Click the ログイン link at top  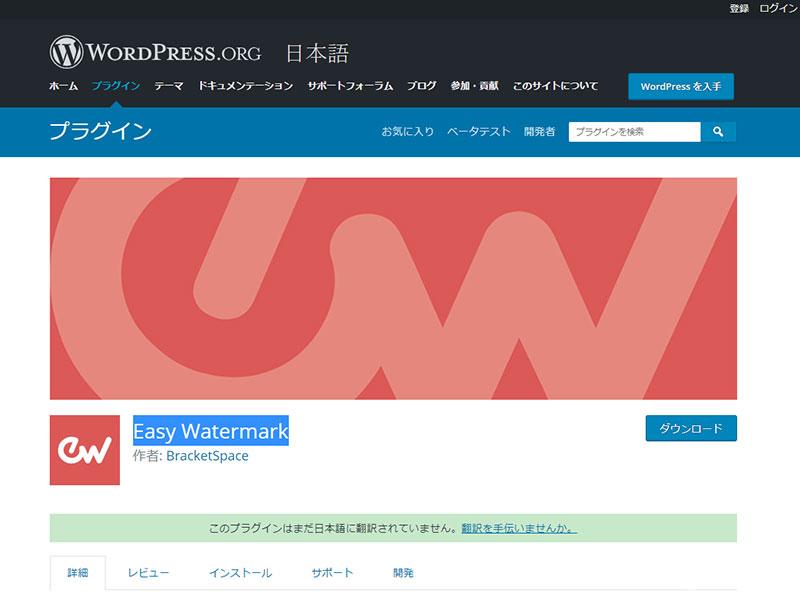point(778,8)
